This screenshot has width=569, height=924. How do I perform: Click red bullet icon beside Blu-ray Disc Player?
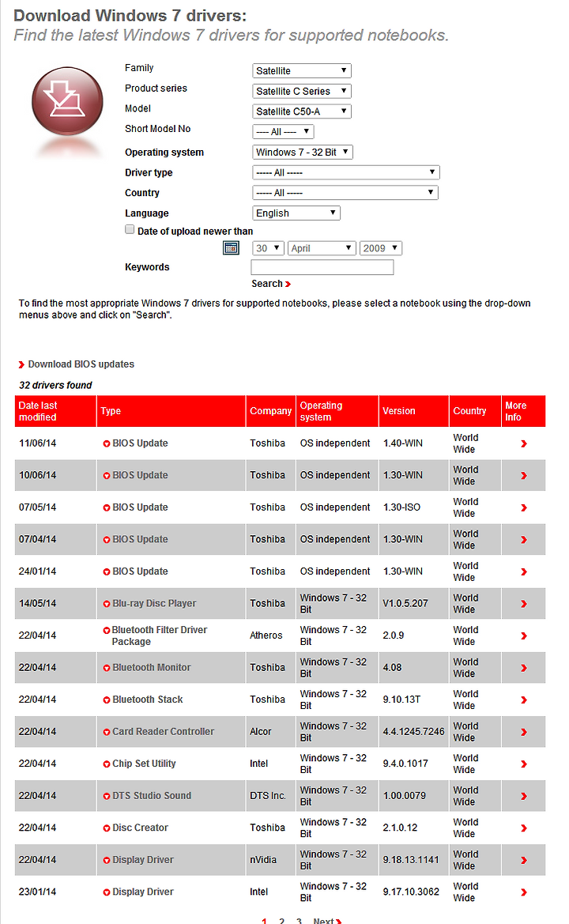[x=107, y=604]
